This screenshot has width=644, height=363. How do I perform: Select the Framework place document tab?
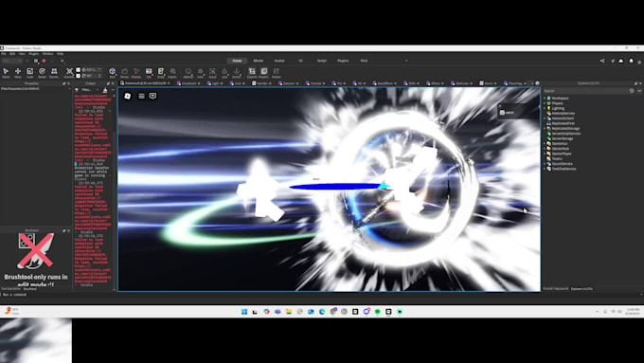pos(145,83)
